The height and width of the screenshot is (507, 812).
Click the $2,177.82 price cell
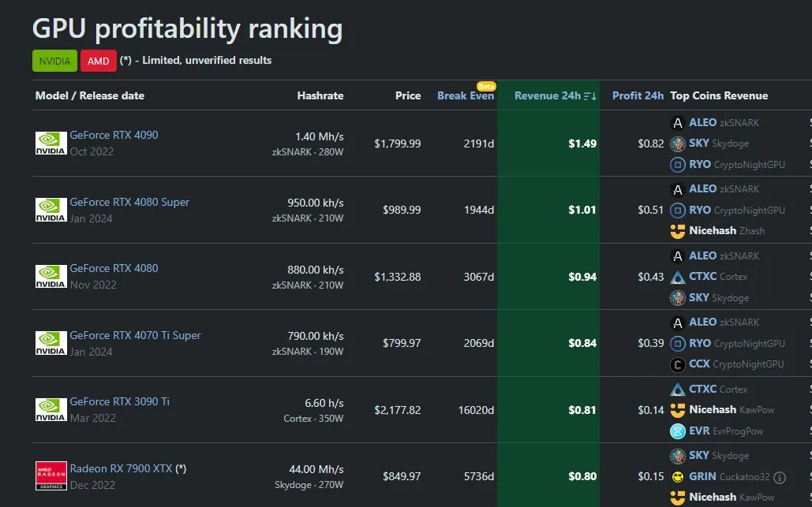coord(397,410)
